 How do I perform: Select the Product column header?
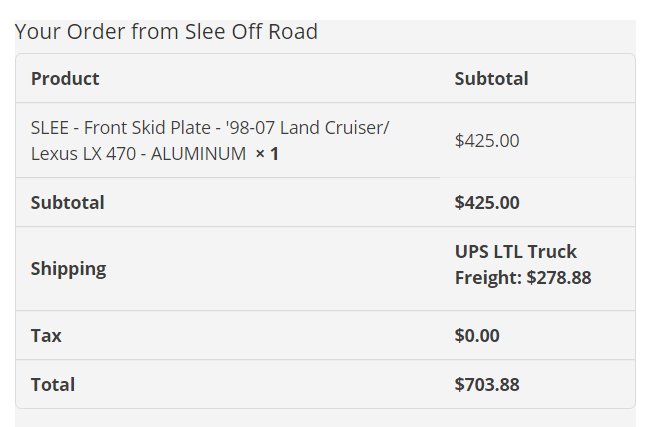(65, 79)
